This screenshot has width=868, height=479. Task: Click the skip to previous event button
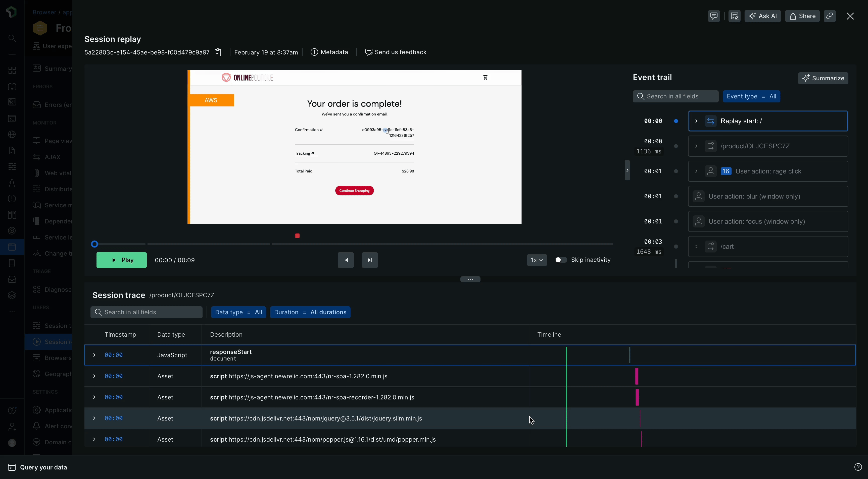point(345,260)
